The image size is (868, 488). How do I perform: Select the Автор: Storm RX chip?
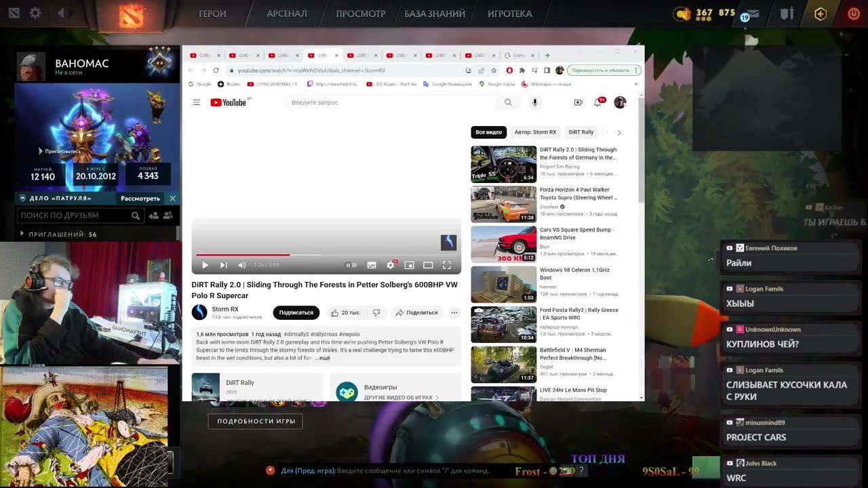coord(535,132)
